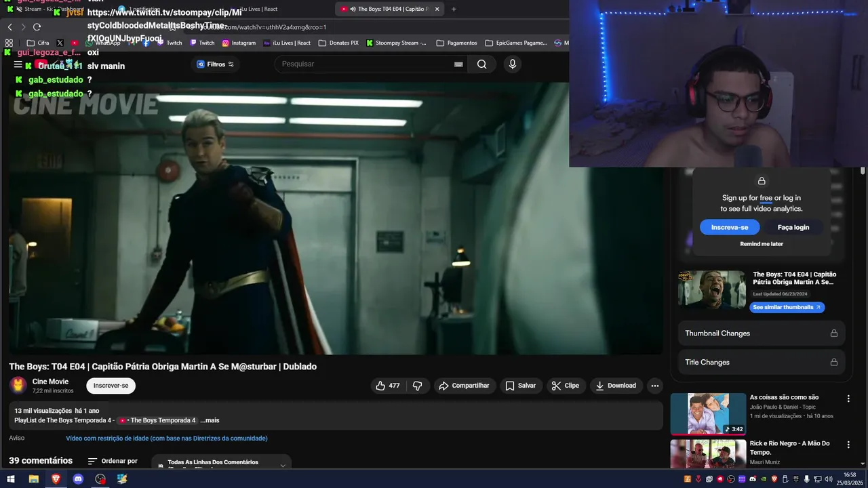Open the Pagamentos bookmark folder

pos(456,43)
